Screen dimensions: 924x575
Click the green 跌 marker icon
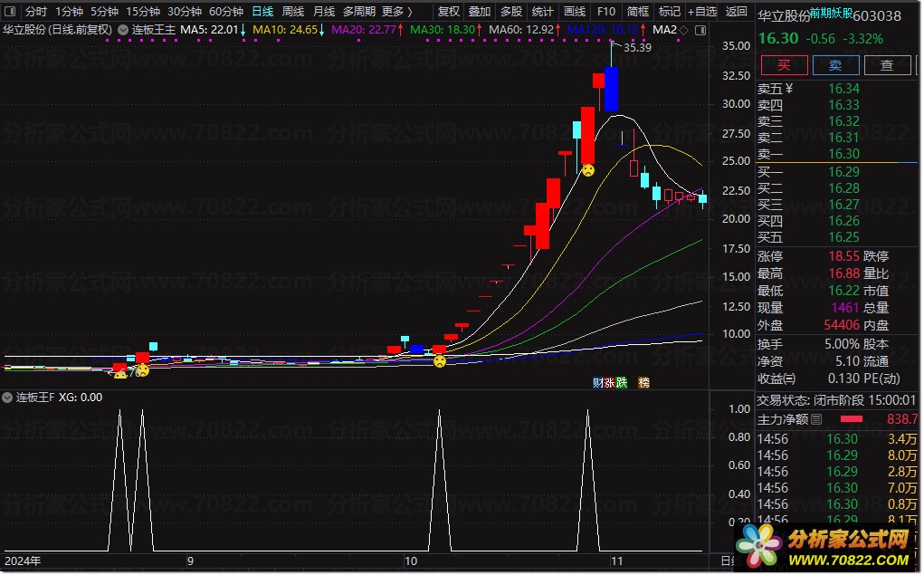coord(621,383)
